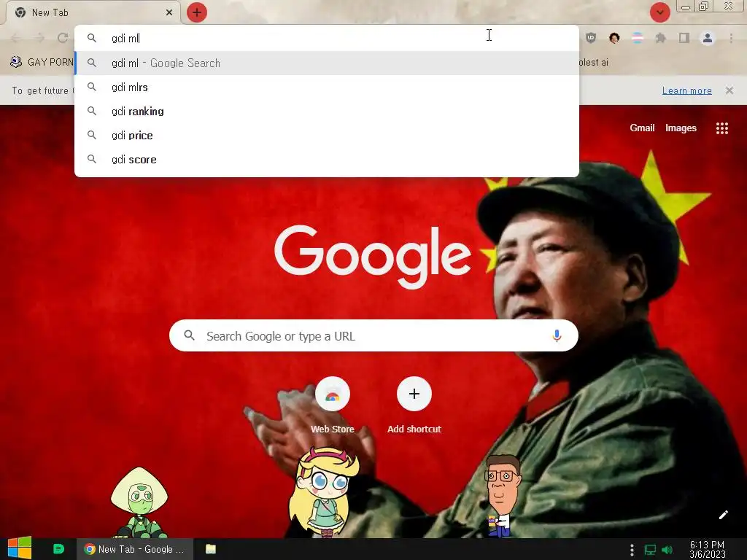Go back with the back arrow
Screen dimensions: 747x560
click(x=16, y=38)
